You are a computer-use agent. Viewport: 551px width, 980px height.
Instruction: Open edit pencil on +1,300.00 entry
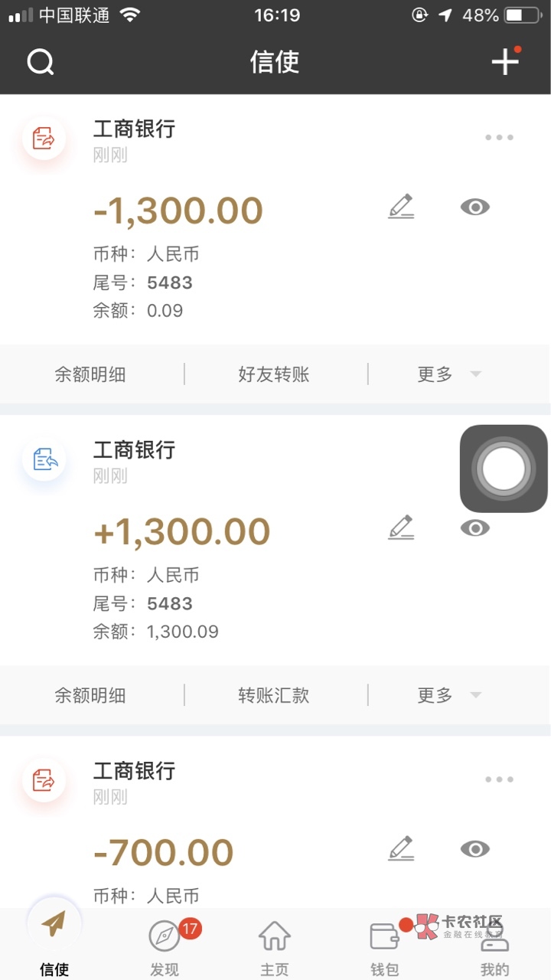click(400, 528)
